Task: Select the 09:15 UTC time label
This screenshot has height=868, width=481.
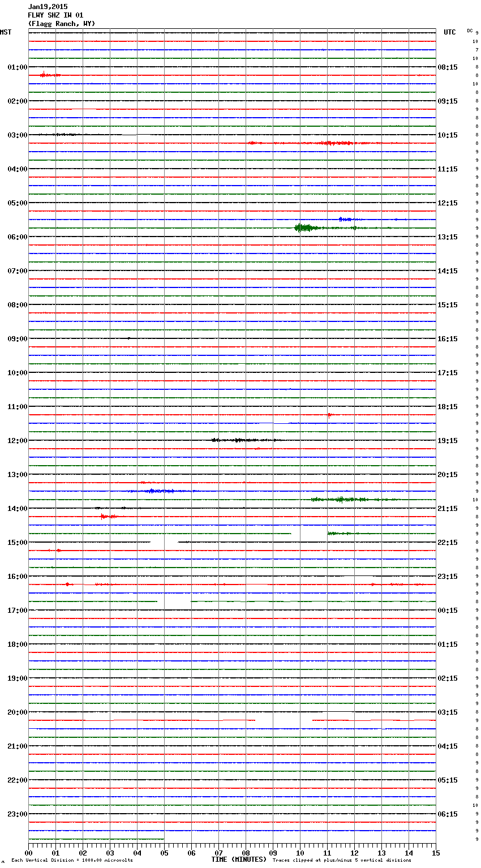Action: (x=448, y=101)
